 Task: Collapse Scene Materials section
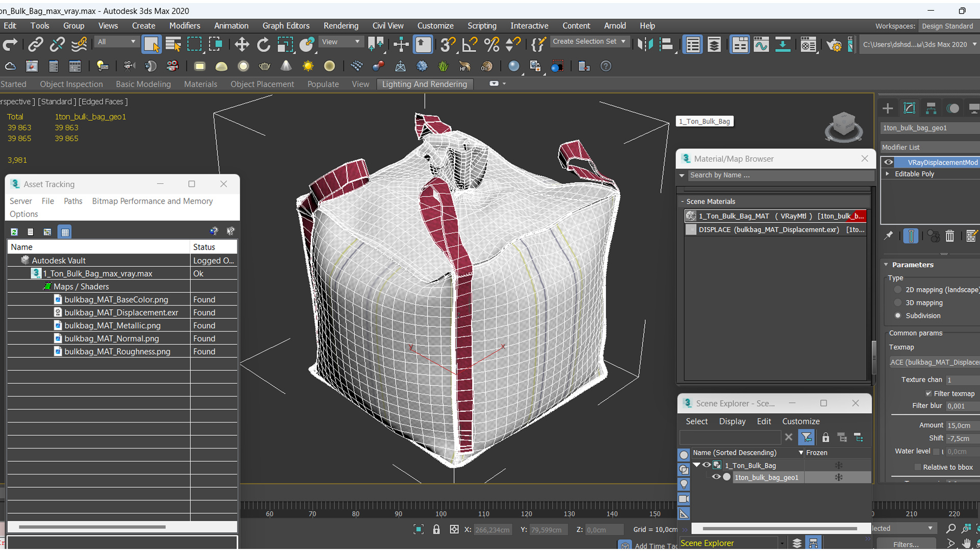pos(682,202)
